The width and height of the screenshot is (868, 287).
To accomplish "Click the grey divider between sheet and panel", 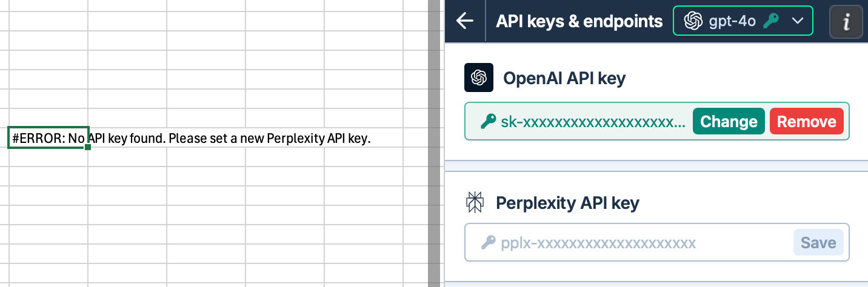I will coord(434,143).
